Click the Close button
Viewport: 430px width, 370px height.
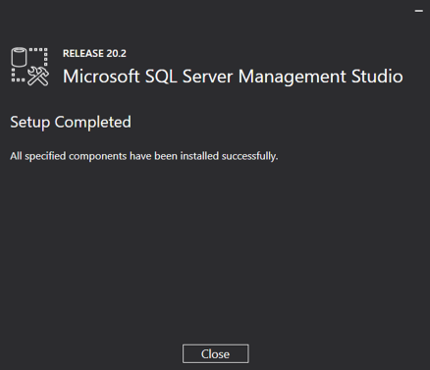tap(215, 354)
